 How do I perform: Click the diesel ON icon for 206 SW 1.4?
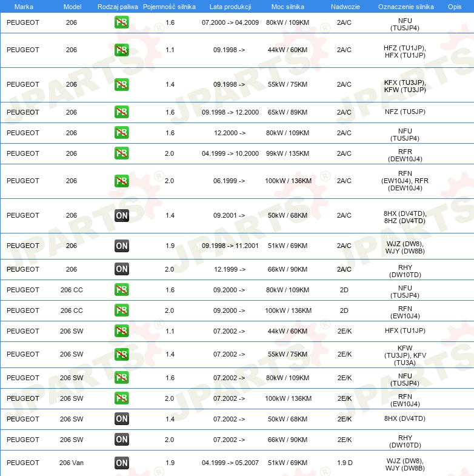click(121, 419)
